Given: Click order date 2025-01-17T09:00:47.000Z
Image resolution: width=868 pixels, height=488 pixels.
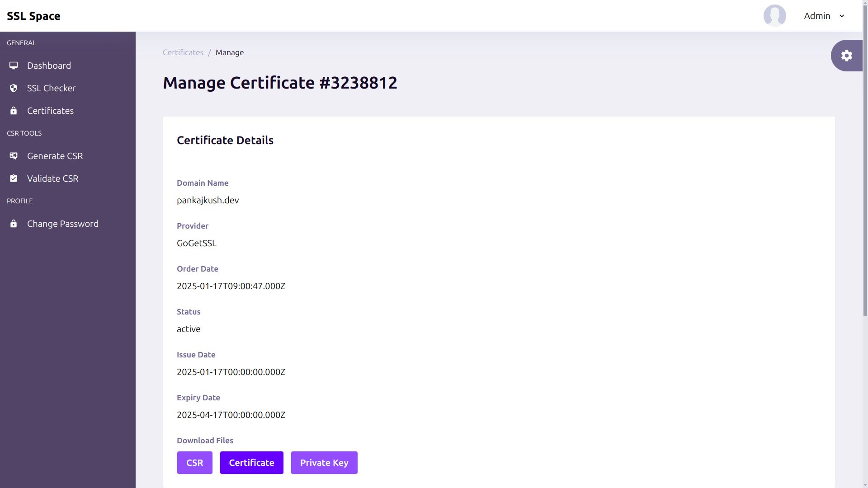Looking at the screenshot, I should pyautogui.click(x=231, y=286).
